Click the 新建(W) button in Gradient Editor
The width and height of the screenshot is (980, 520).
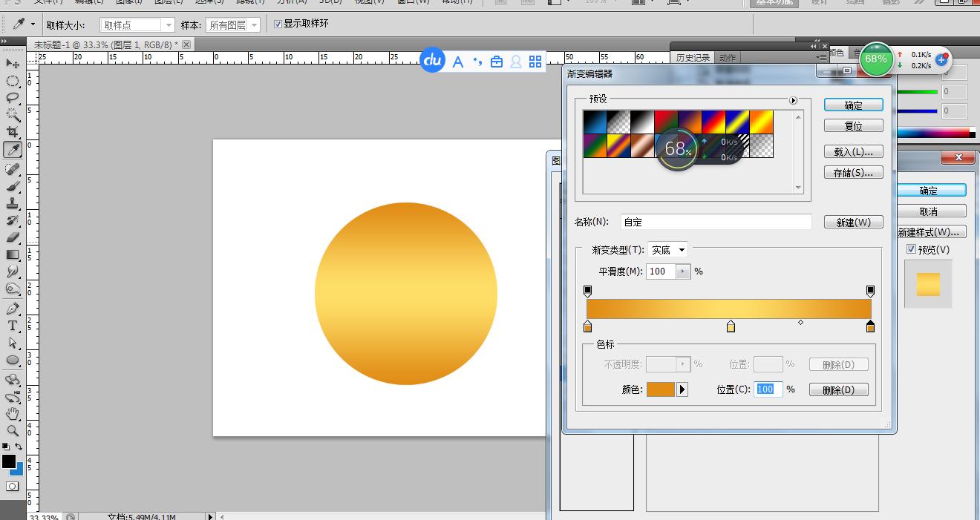click(852, 221)
